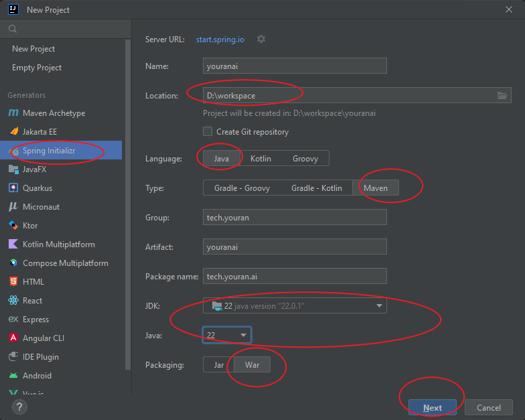Click the Compose Multiplatform icon
The image size is (525, 420).
coord(13,263)
